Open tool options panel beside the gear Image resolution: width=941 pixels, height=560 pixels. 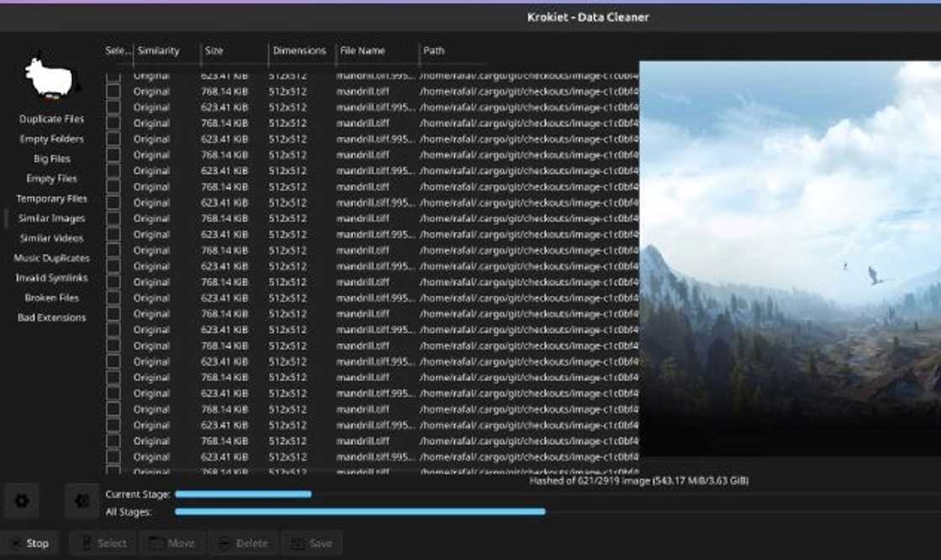[x=81, y=501]
